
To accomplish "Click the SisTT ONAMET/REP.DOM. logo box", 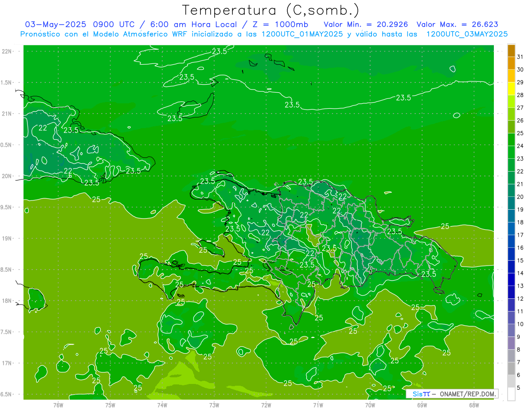I will tap(452, 394).
